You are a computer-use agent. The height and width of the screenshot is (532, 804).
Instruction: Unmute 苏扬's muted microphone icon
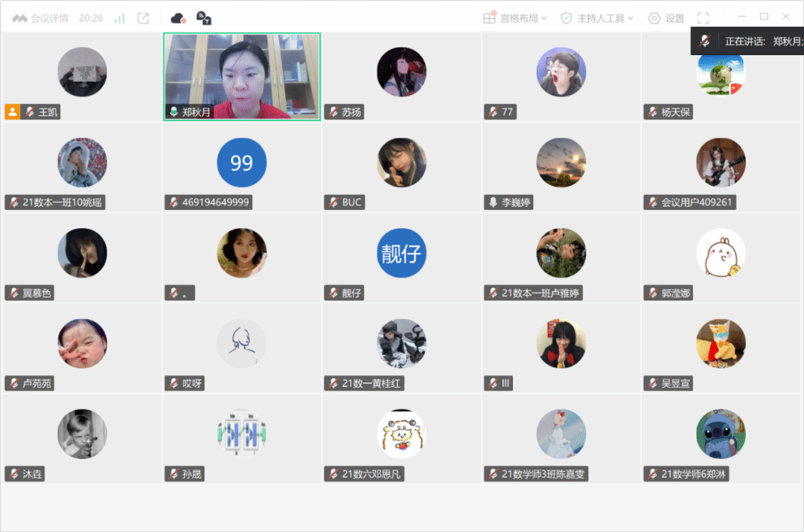(333, 112)
